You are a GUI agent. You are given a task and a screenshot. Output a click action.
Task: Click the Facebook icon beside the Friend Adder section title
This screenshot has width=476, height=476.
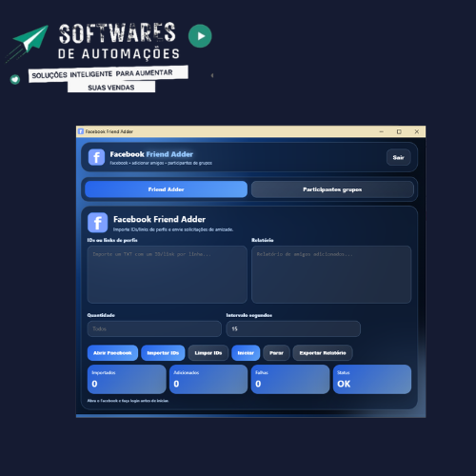tap(97, 223)
